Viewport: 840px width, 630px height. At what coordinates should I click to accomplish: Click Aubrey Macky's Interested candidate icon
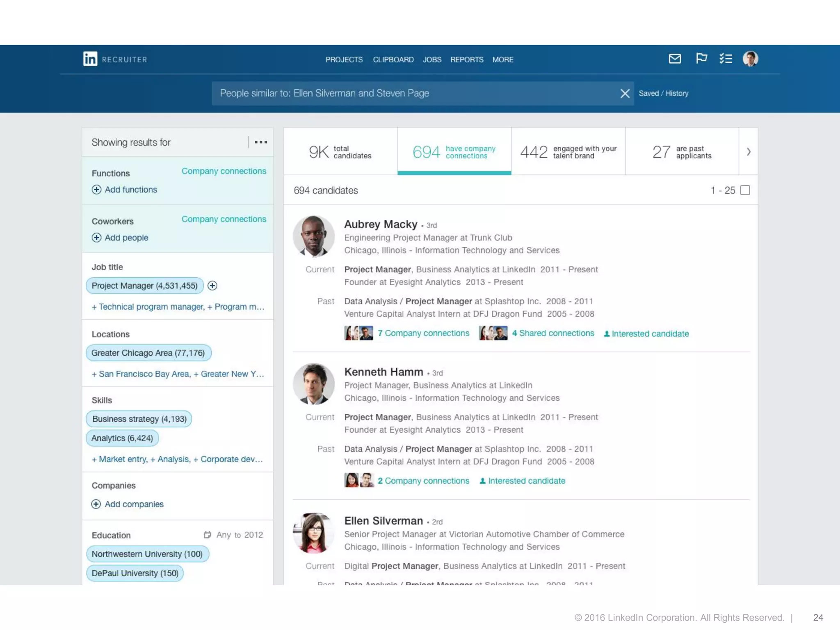(607, 334)
